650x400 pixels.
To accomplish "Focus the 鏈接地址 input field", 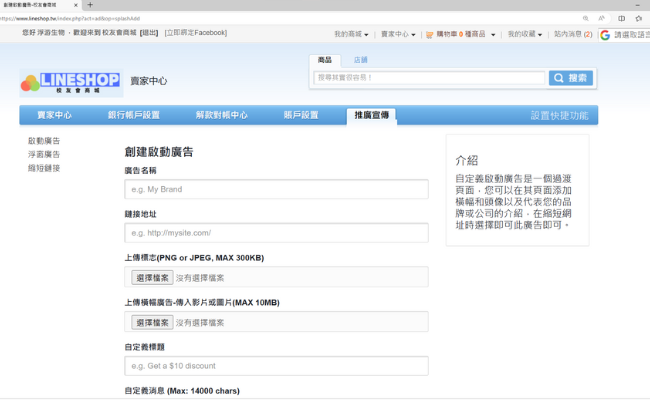I will [x=276, y=233].
